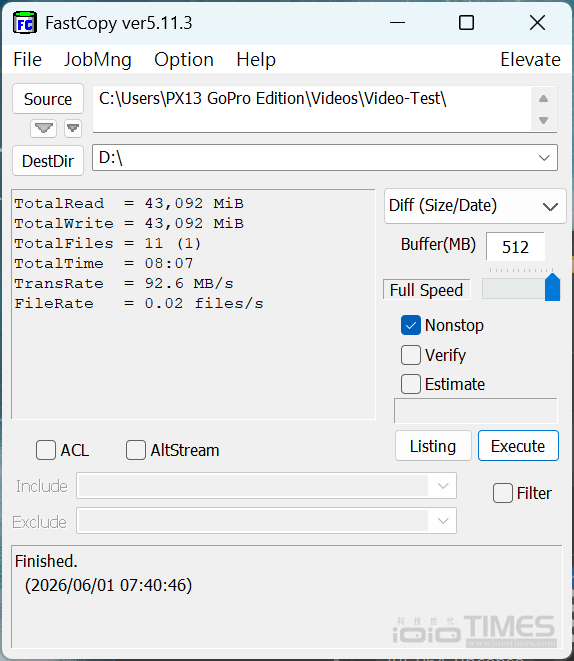Open the Diff (Size/Date) copy mode dropdown
This screenshot has width=574, height=661.
tap(475, 206)
